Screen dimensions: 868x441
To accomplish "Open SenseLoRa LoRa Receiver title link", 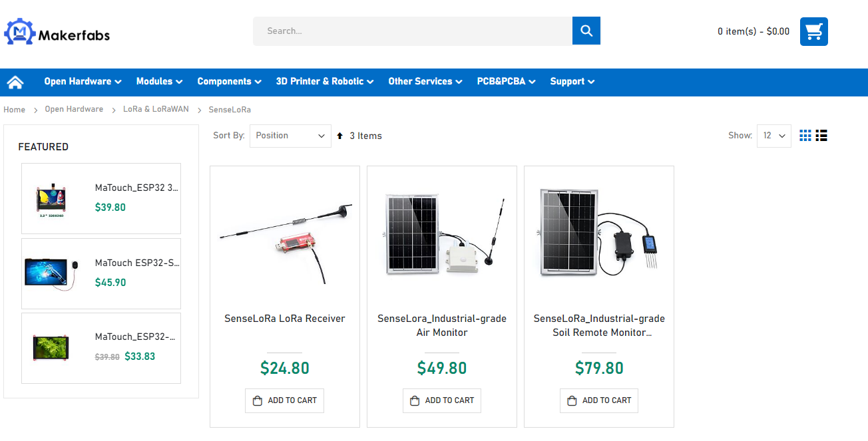I will (x=285, y=319).
